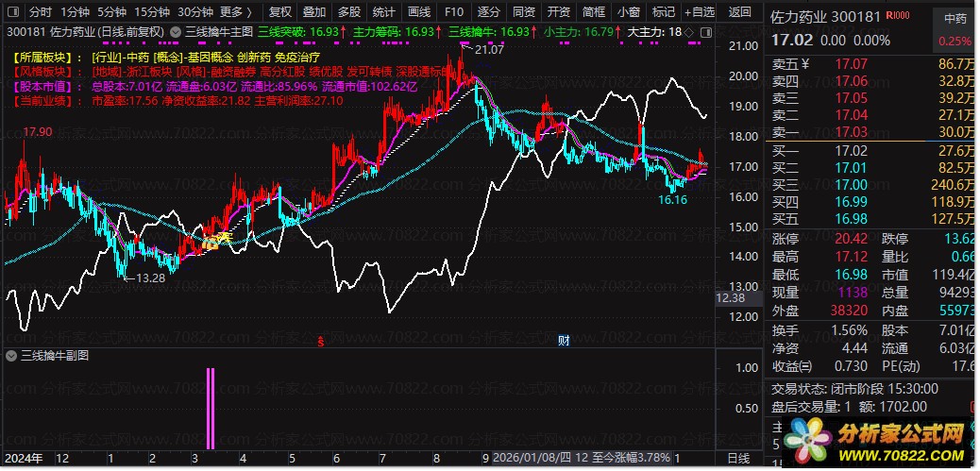Screen dimensions: 980x471
Task: Open the 分时 intraday chart
Action: coord(41,12)
